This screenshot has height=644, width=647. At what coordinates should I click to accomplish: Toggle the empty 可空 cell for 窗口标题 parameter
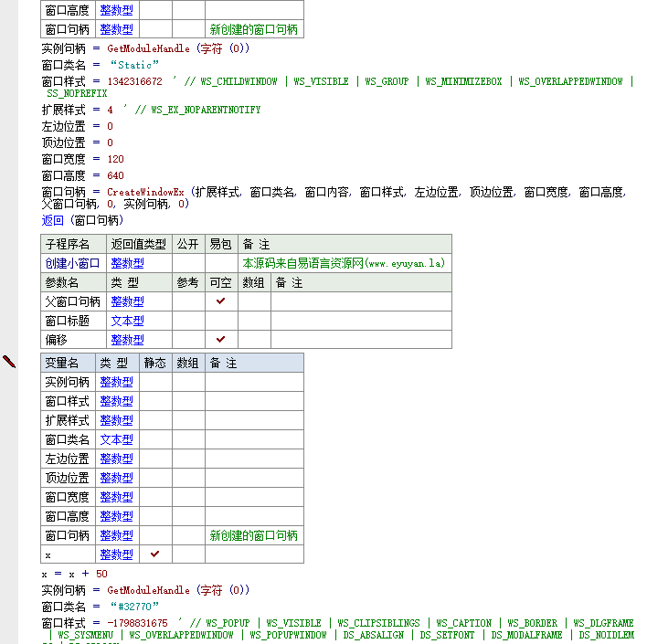221,321
